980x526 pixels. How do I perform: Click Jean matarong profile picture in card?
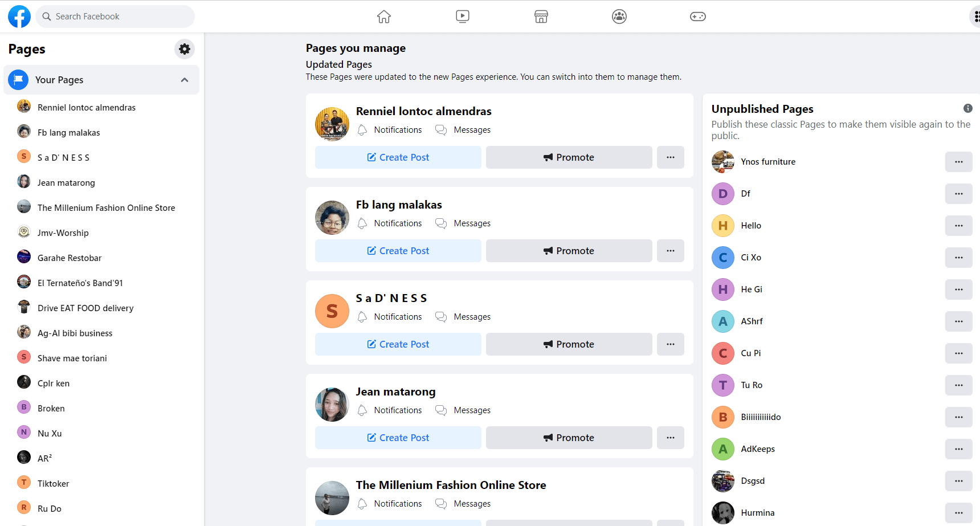pyautogui.click(x=332, y=405)
